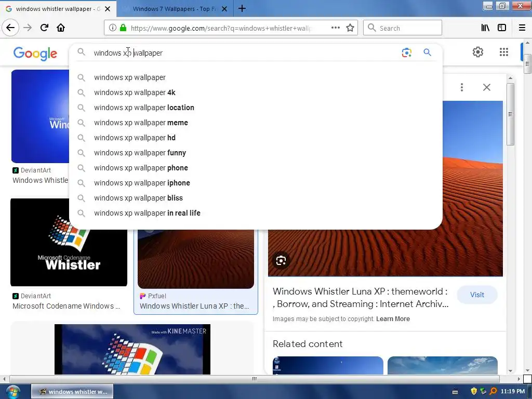Close the image preview panel
This screenshot has width=532, height=399.
point(486,87)
